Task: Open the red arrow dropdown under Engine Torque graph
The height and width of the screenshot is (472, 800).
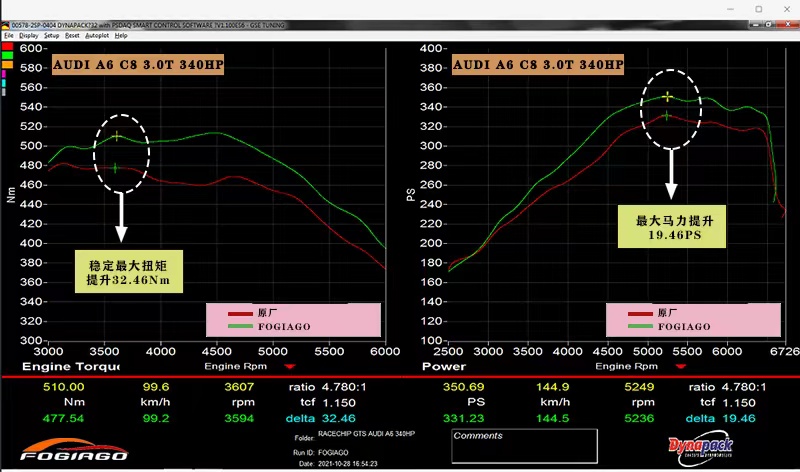Action: tap(290, 366)
